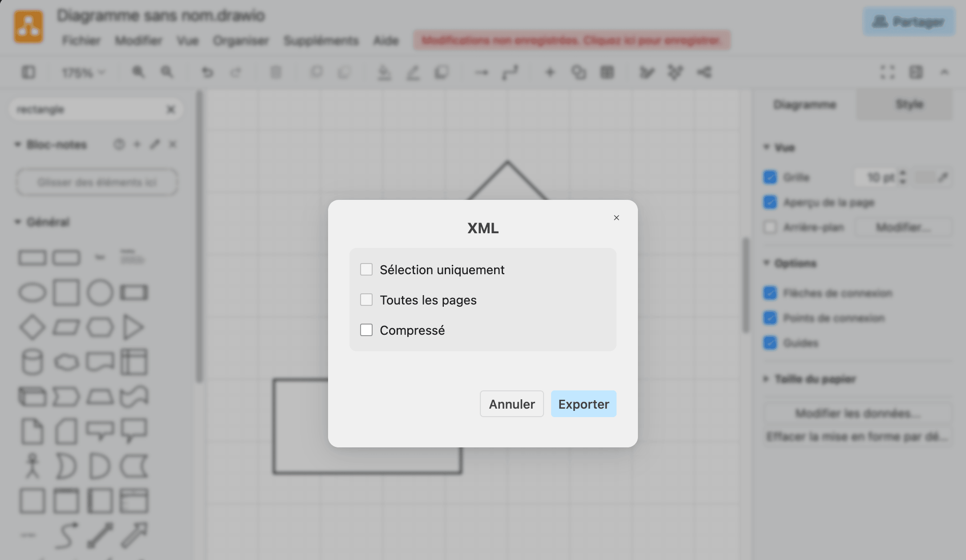Click the Arrière-plan Modifier button

903,227
